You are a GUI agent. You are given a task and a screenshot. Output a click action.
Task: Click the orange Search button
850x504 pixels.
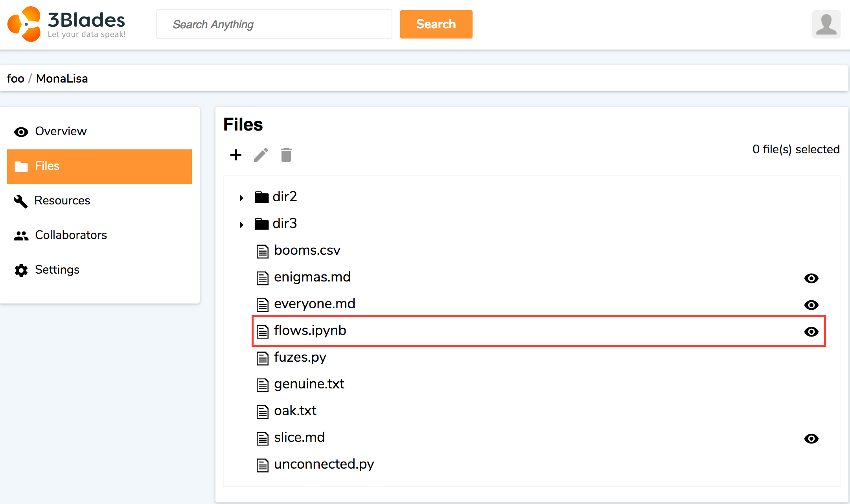(x=436, y=24)
